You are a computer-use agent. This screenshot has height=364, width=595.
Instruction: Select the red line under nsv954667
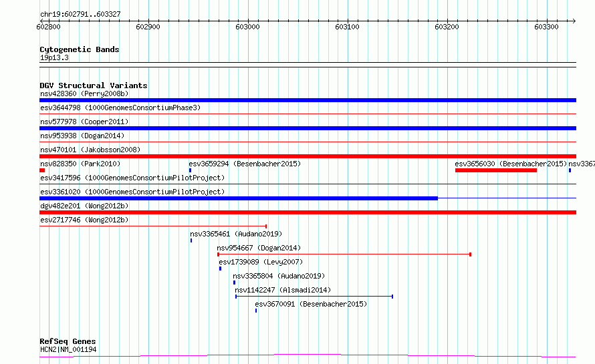344,254
